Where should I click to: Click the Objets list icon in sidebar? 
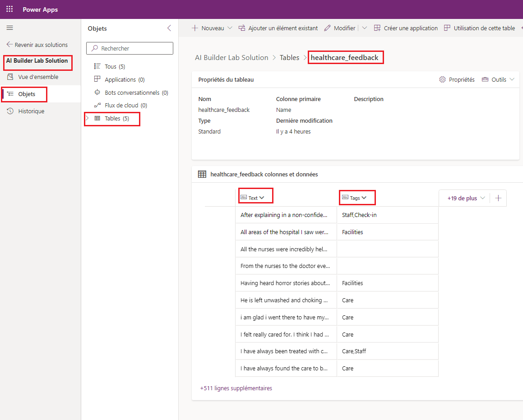[x=10, y=94]
